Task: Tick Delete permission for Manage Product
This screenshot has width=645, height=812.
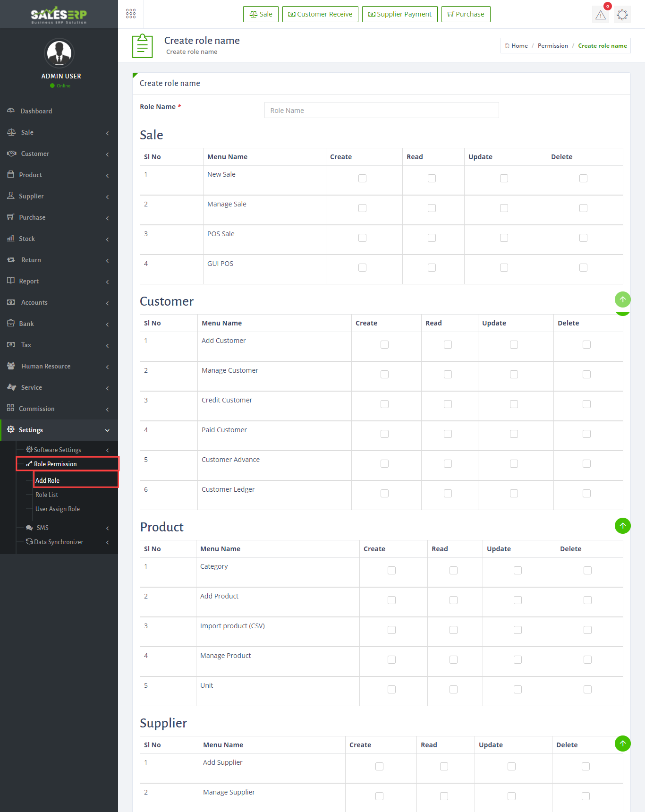Action: click(587, 659)
